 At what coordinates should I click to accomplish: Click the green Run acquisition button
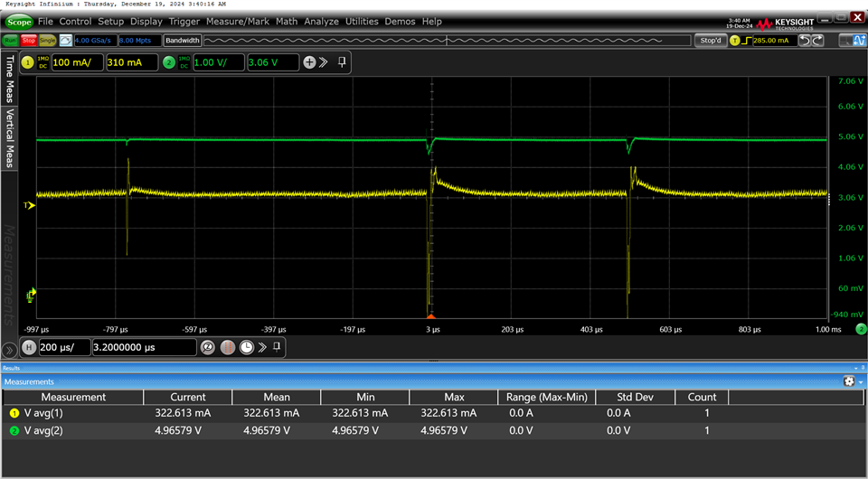click(x=11, y=41)
